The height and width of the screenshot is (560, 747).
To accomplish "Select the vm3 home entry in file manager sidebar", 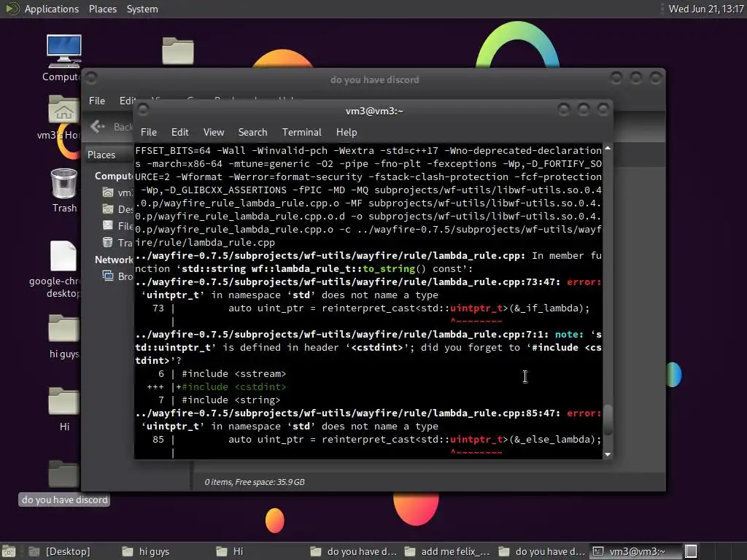I will pyautogui.click(x=117, y=192).
